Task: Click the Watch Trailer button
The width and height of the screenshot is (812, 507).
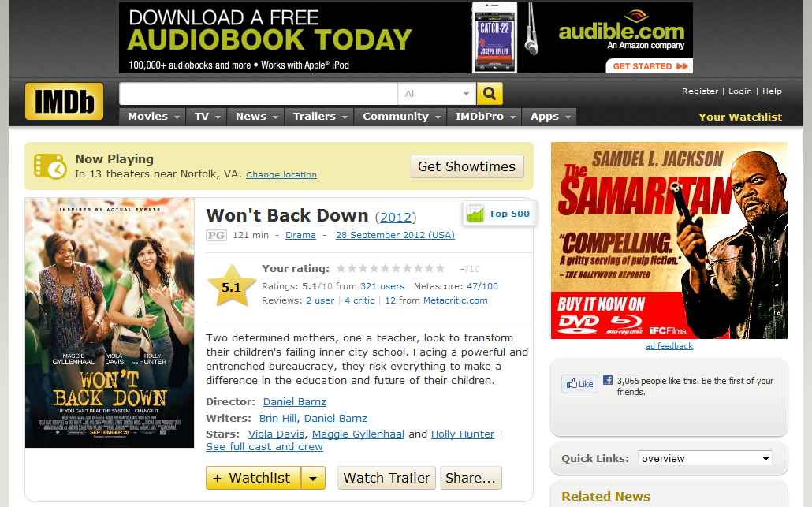Action: 387,478
